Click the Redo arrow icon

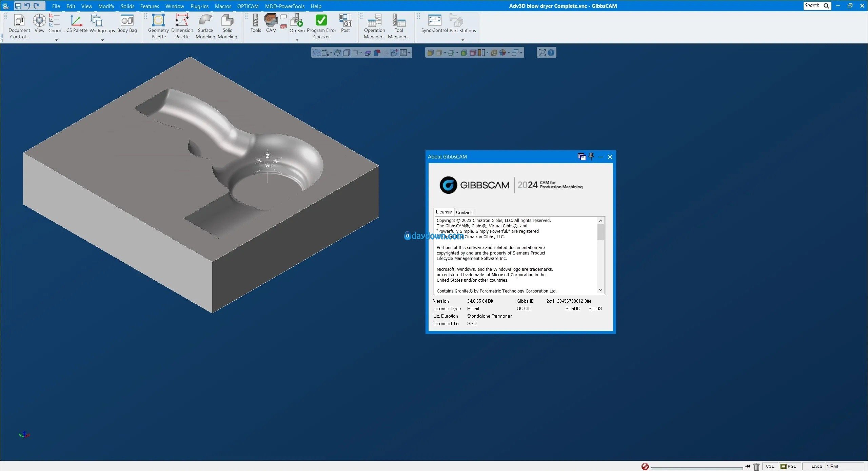click(x=37, y=6)
